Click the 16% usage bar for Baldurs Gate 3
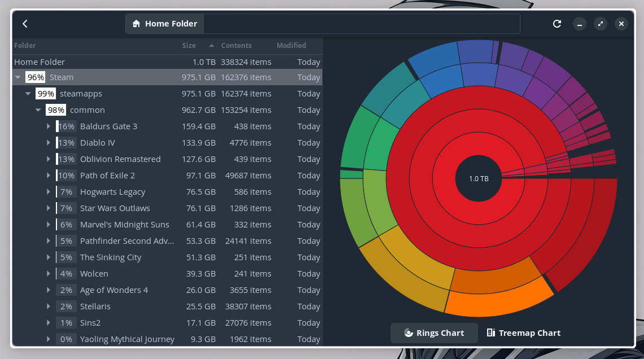 tap(66, 126)
